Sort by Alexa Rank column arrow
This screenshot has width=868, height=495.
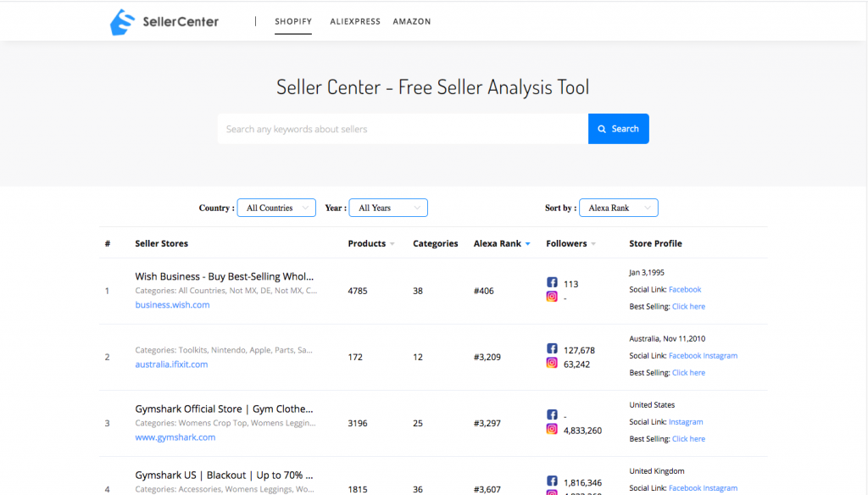(527, 244)
